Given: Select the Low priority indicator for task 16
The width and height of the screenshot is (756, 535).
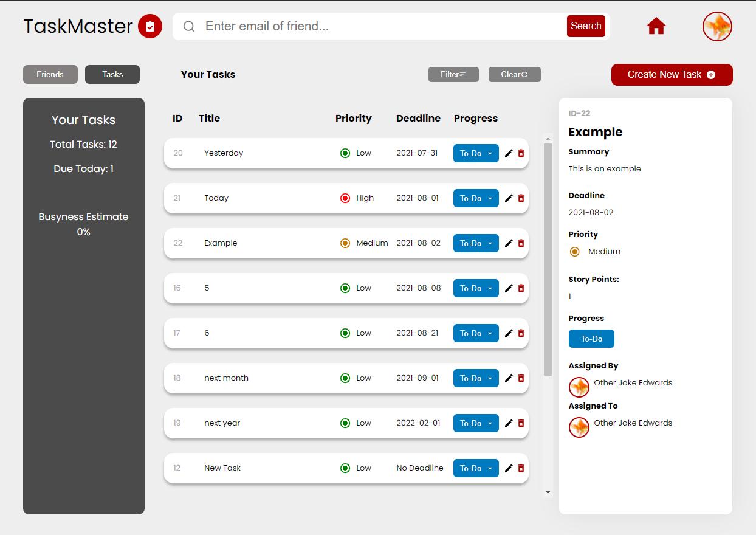Looking at the screenshot, I should (345, 288).
